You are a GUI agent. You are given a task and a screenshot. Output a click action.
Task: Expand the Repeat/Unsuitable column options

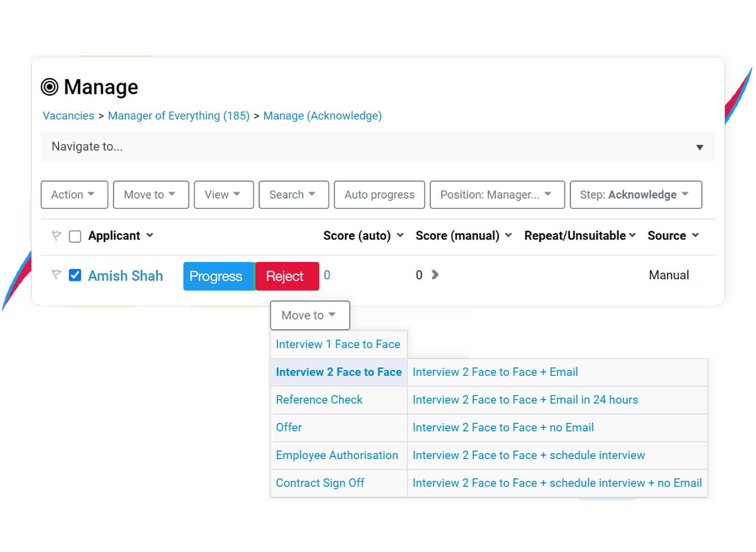(633, 235)
